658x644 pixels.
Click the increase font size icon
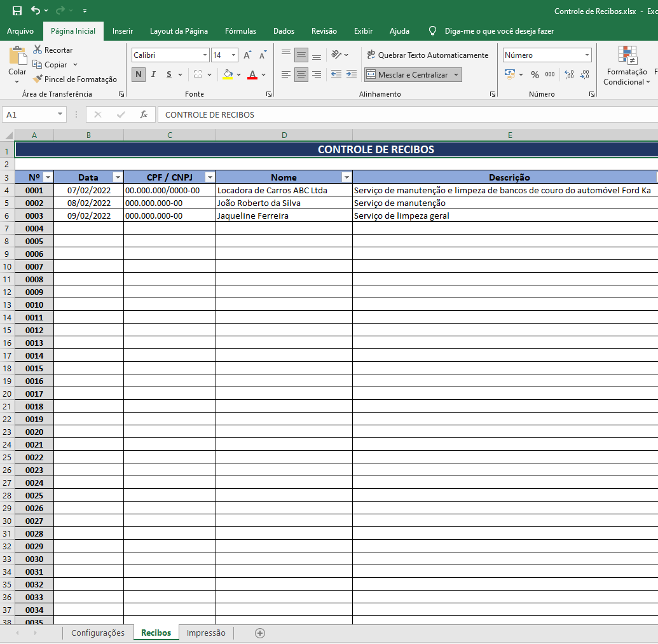click(x=248, y=55)
